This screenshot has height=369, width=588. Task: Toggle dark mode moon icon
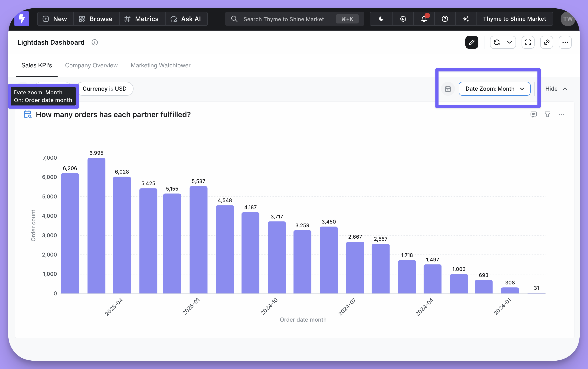coord(381,19)
